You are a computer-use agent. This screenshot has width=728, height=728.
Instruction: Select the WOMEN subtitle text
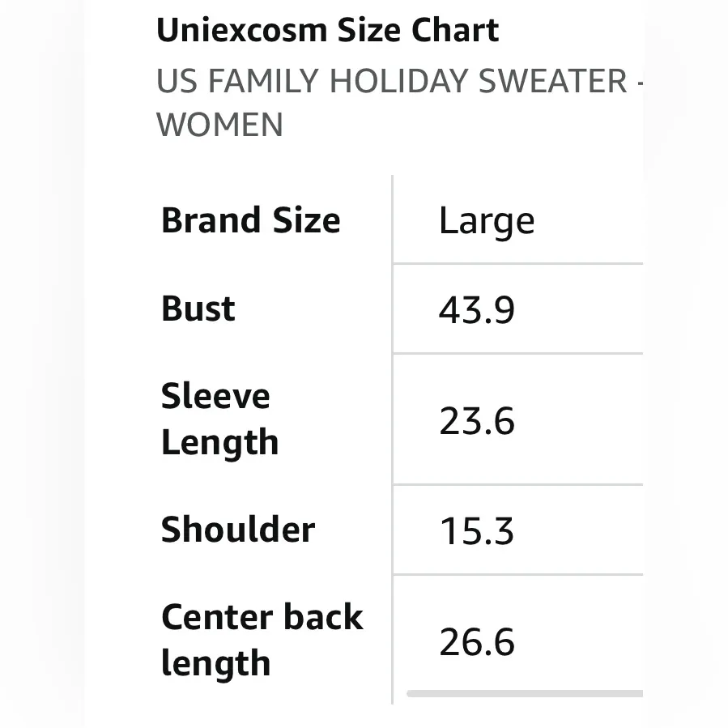point(219,126)
